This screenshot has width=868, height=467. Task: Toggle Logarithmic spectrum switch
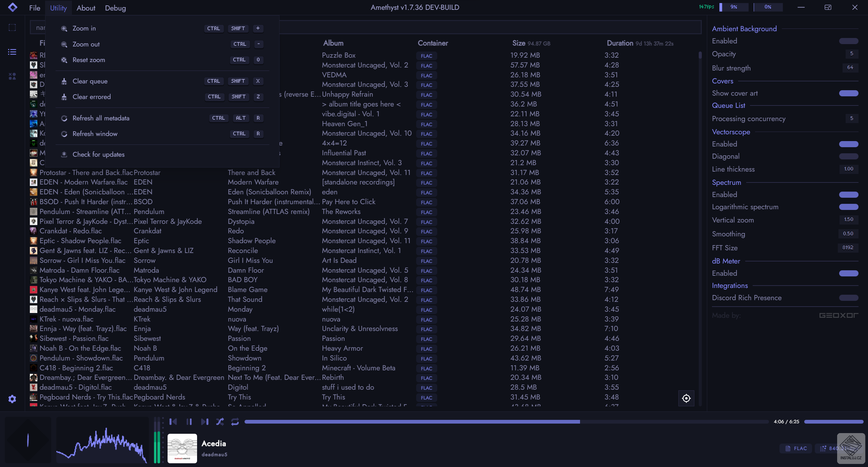tap(848, 207)
